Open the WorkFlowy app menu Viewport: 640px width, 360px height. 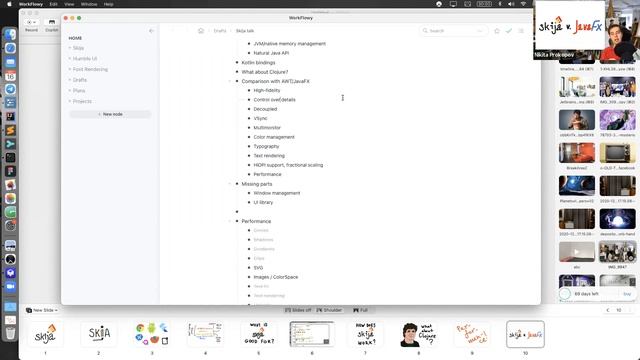(31, 4)
